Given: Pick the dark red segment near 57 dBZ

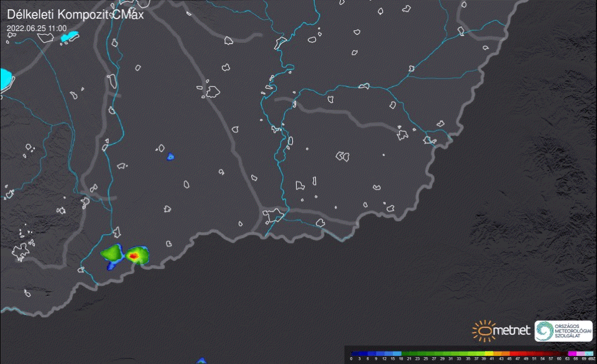Looking at the screenshot, I should (551, 353).
